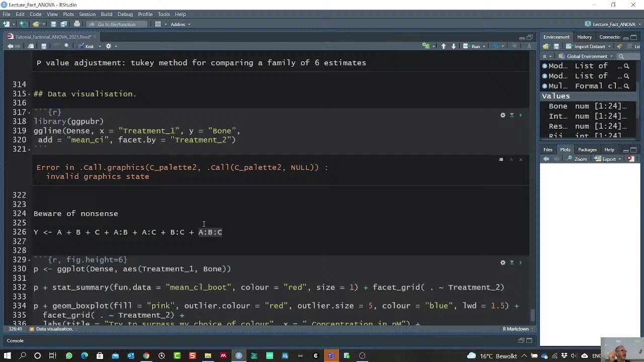Go to previous chunk arrow
644x362 pixels.
click(x=443, y=46)
